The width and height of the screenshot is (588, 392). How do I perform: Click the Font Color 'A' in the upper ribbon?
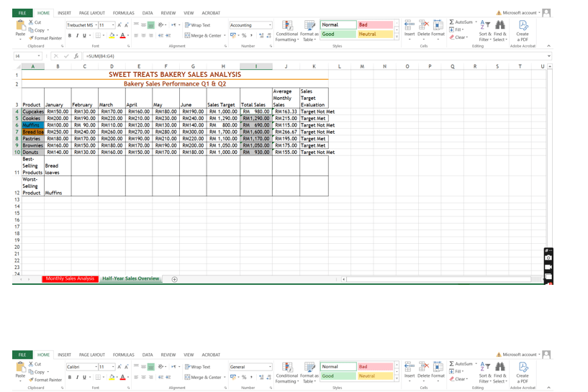tap(122, 35)
